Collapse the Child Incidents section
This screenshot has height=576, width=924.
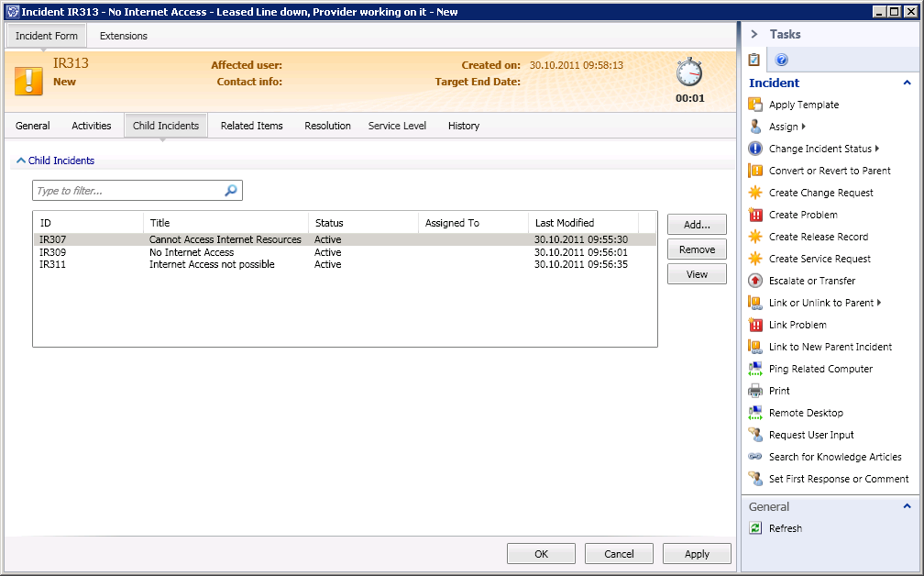21,161
